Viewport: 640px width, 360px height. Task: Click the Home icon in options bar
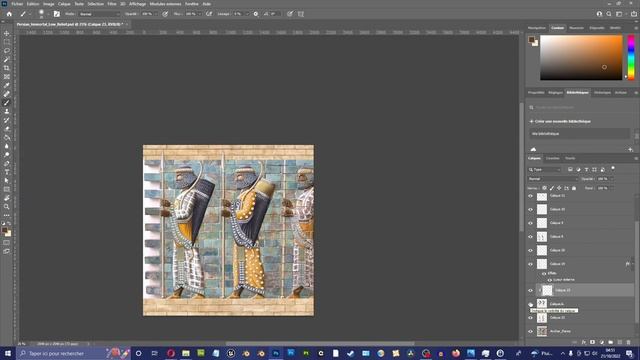[x=9, y=14]
